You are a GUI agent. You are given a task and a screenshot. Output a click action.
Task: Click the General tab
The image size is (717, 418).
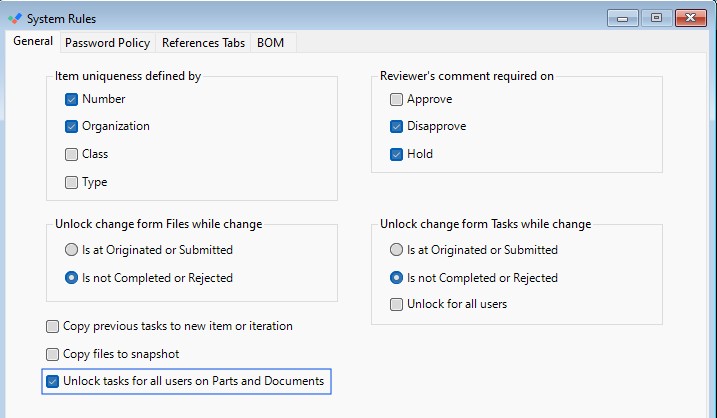(33, 42)
